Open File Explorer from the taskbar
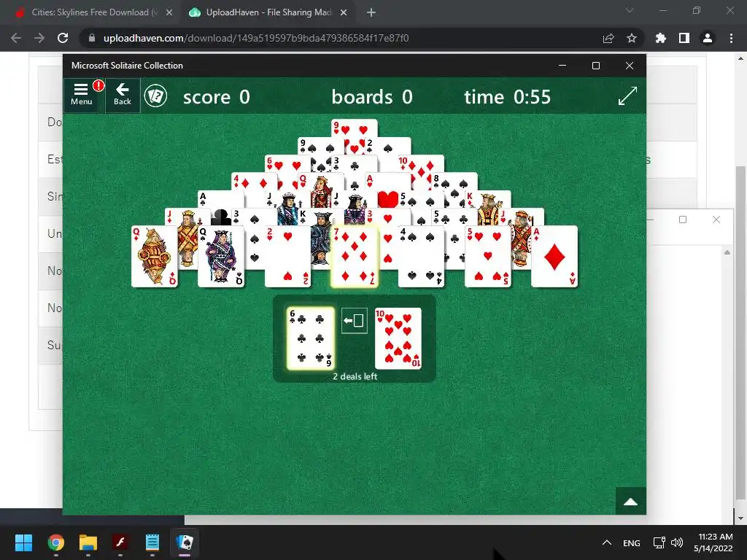The height and width of the screenshot is (560, 747). click(88, 542)
